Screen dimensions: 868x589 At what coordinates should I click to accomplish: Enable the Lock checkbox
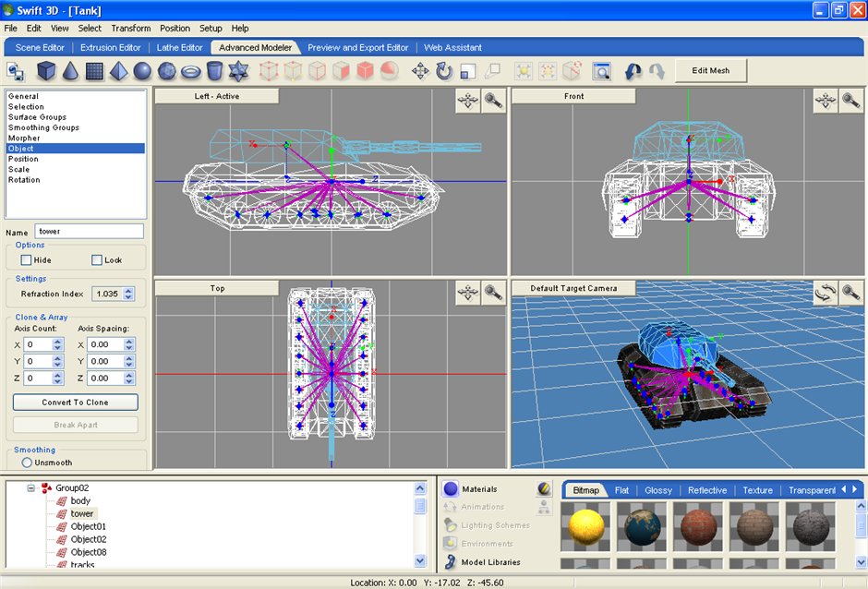tap(97, 259)
